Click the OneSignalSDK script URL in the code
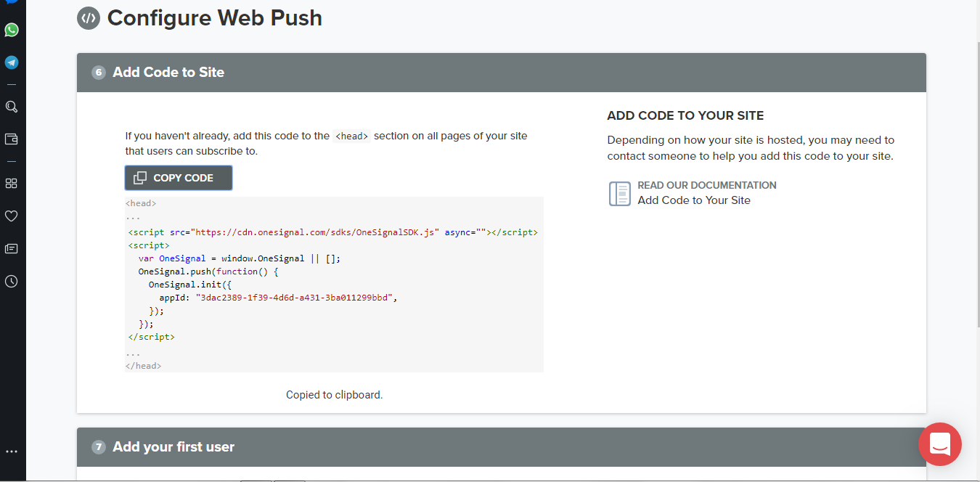 point(315,232)
